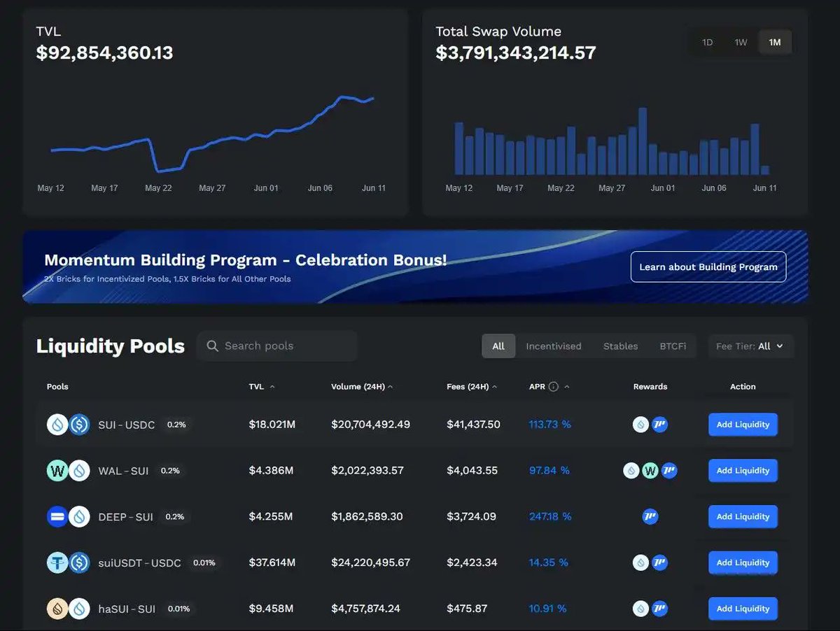Image resolution: width=840 pixels, height=631 pixels.
Task: Click the Tether icon in suiUSDT-USDC row
Action: [x=58, y=562]
